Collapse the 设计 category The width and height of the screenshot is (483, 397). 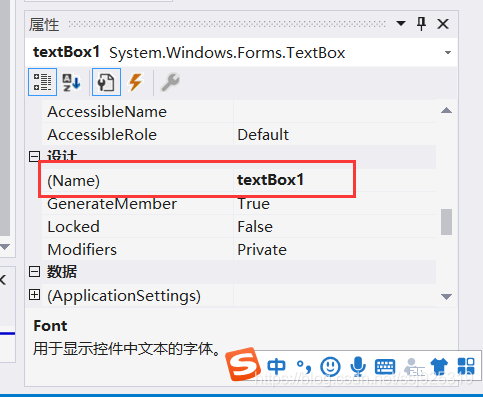pyautogui.click(x=34, y=156)
